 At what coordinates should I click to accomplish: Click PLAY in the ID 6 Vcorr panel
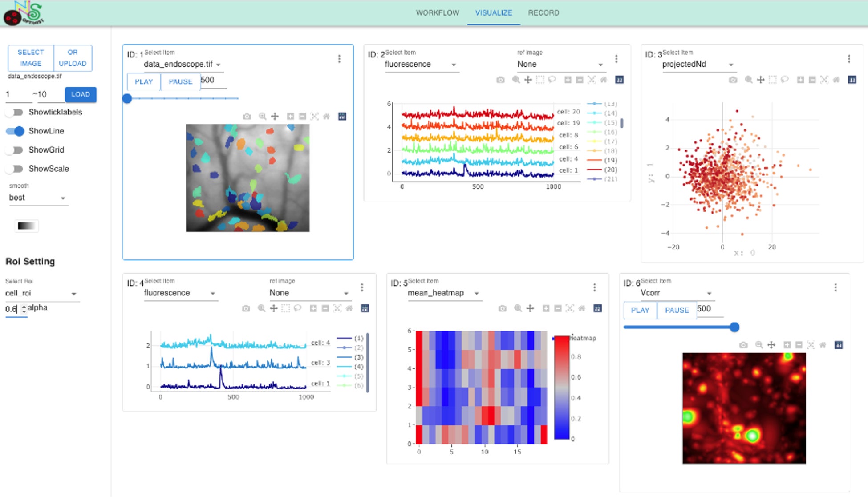pos(640,310)
